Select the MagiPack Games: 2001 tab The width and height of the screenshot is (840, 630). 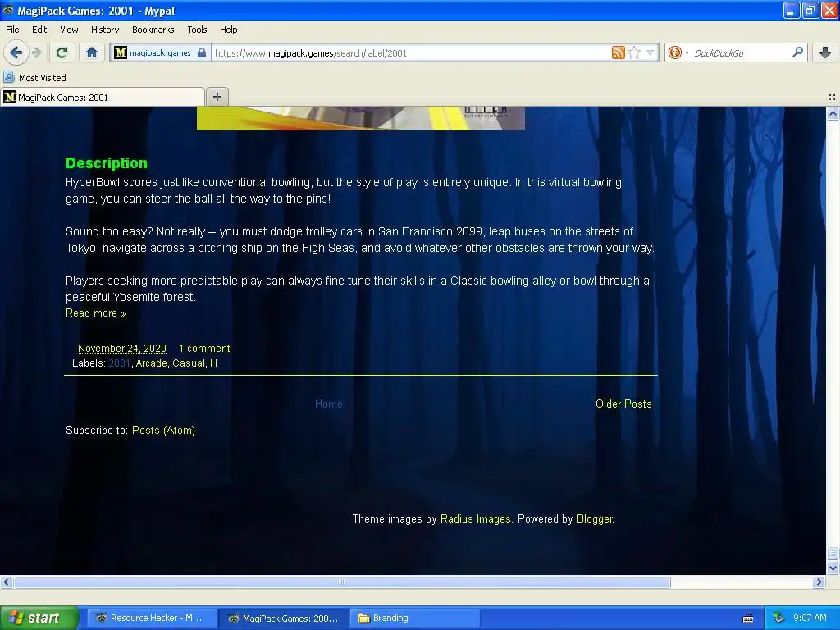pos(103,97)
